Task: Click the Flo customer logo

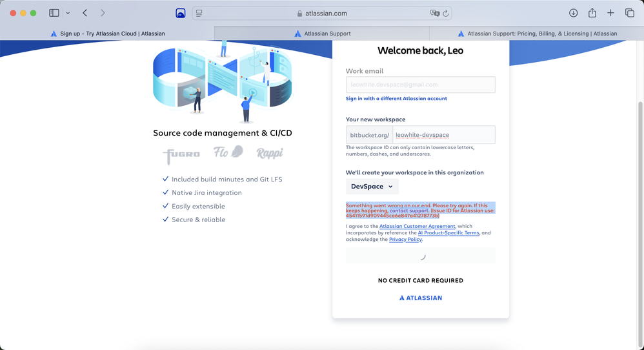Action: coord(228,152)
